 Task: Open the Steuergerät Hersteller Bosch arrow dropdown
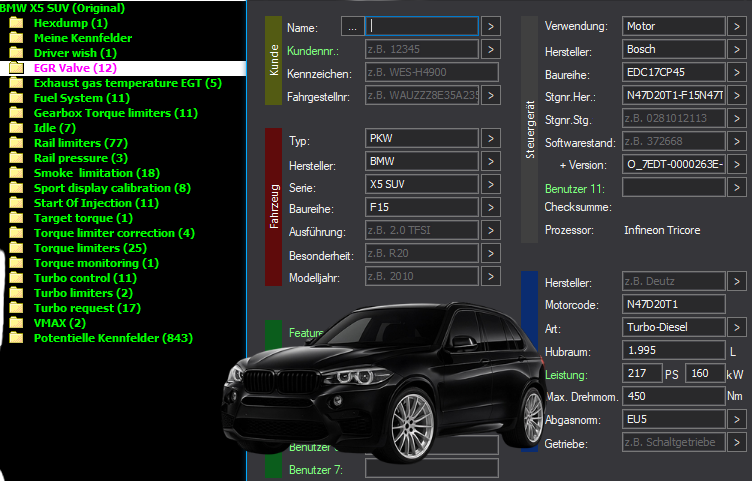point(737,49)
